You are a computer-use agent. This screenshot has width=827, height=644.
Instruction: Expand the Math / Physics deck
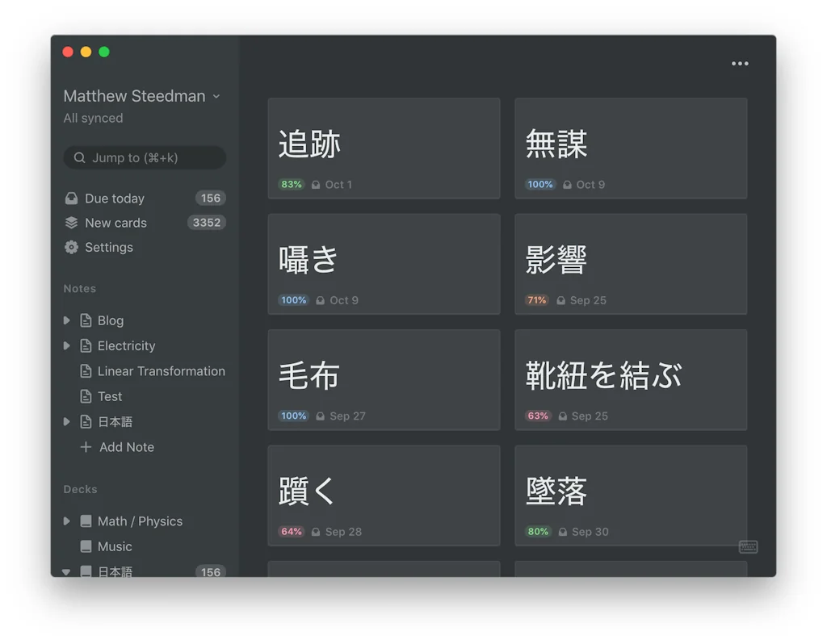[68, 521]
